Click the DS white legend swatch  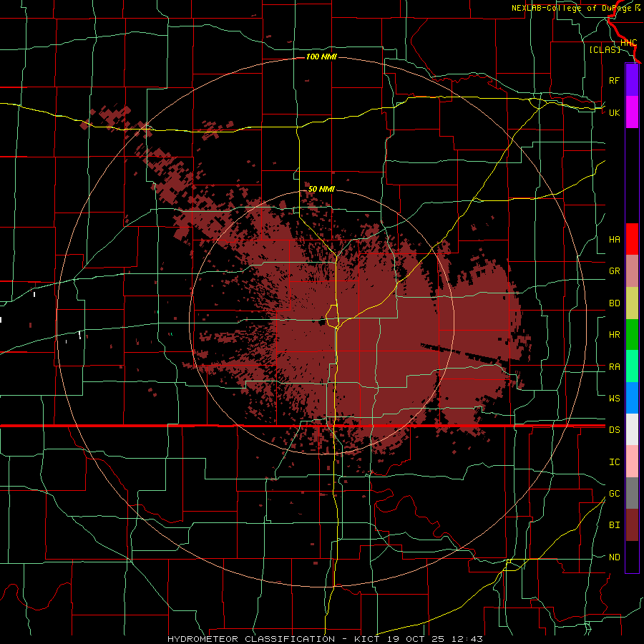(x=632, y=429)
